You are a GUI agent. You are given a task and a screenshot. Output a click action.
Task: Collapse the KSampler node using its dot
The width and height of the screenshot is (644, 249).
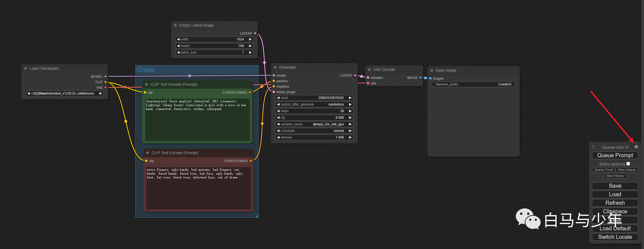275,67
